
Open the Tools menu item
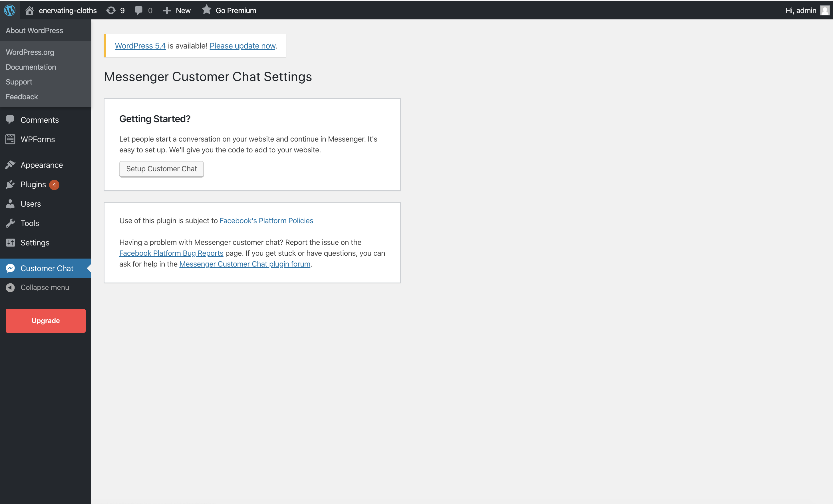pyautogui.click(x=30, y=223)
